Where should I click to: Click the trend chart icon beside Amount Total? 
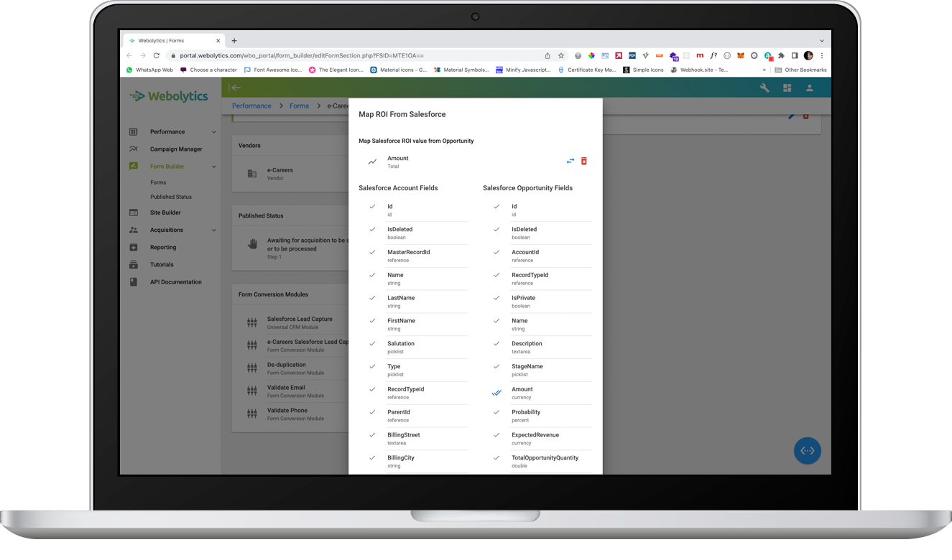click(371, 162)
